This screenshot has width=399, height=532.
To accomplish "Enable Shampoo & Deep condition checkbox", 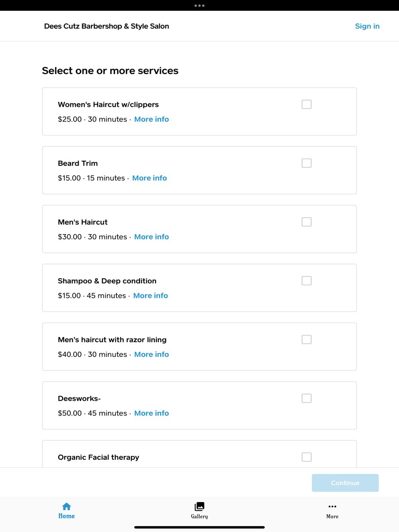I will point(306,281).
